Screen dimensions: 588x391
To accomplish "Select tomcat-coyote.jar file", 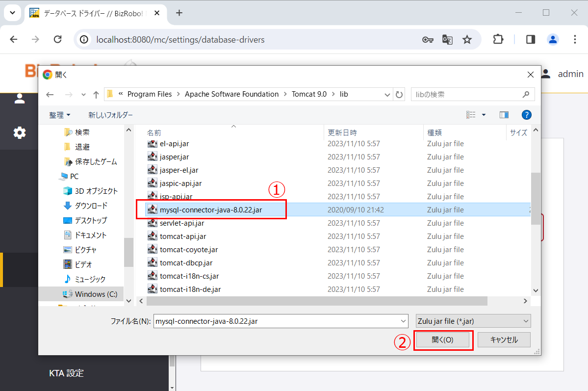I will click(x=189, y=250).
